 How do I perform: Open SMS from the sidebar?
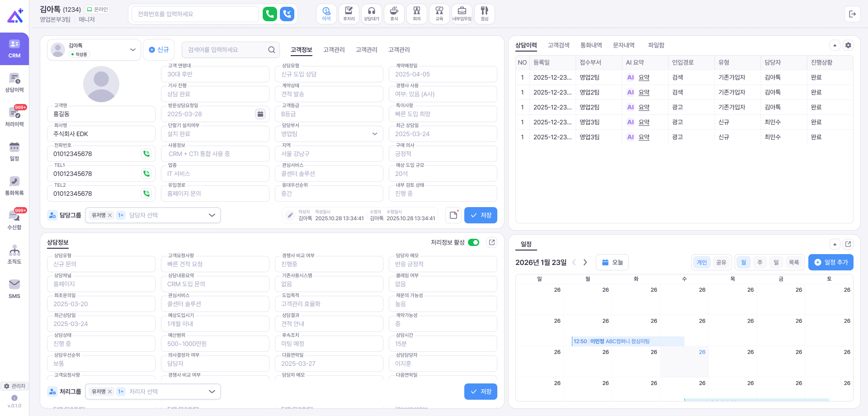[x=14, y=289]
